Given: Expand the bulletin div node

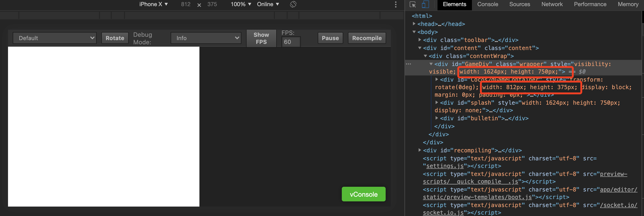Looking at the screenshot, I should click(x=437, y=118).
